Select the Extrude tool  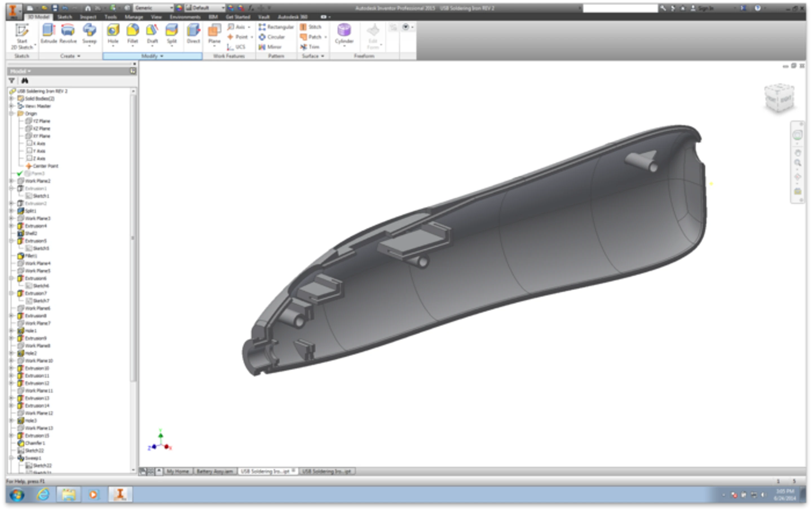click(49, 34)
